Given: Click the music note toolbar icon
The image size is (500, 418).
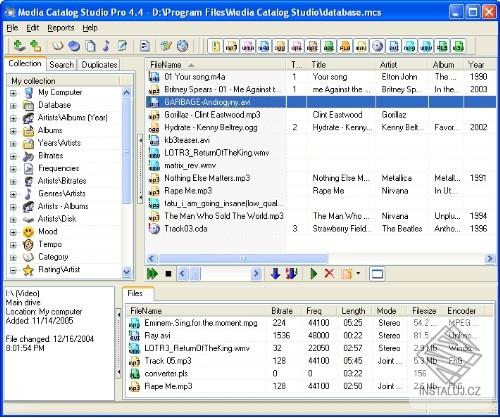Looking at the screenshot, I should (x=106, y=46).
